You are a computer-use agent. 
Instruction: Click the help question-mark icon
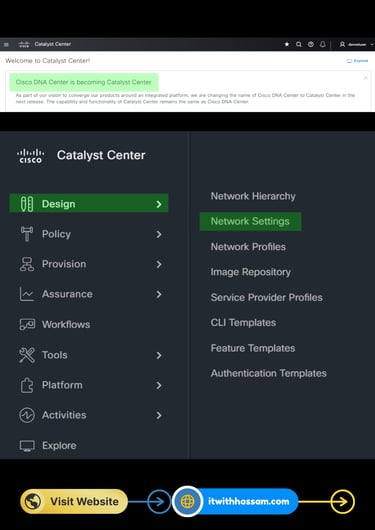pyautogui.click(x=311, y=44)
